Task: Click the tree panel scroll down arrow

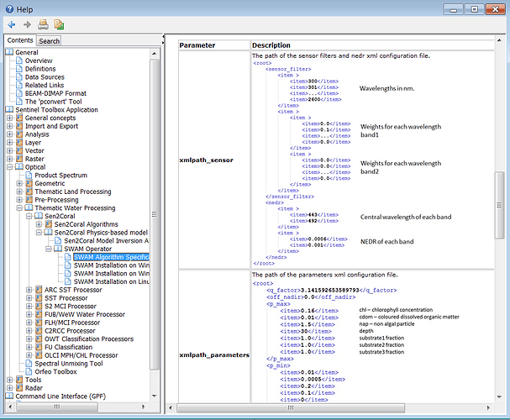Action: click(x=154, y=396)
